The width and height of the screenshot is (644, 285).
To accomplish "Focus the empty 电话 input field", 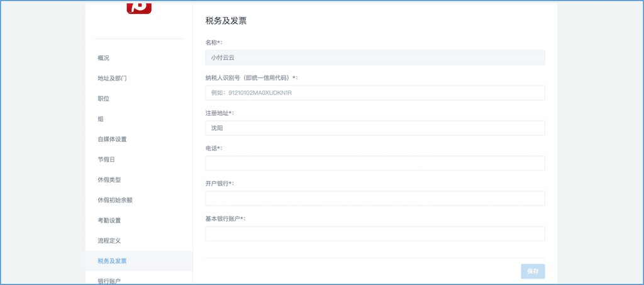I will pyautogui.click(x=375, y=163).
